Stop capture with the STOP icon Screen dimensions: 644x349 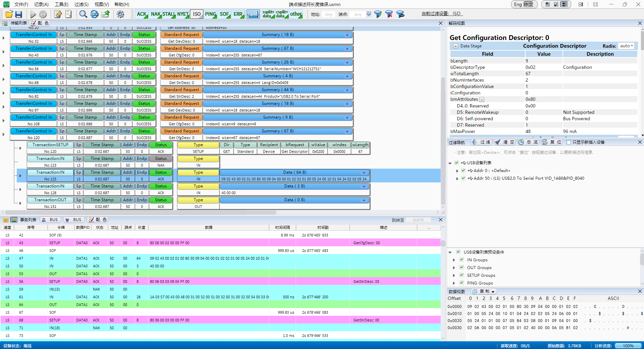click(x=43, y=14)
